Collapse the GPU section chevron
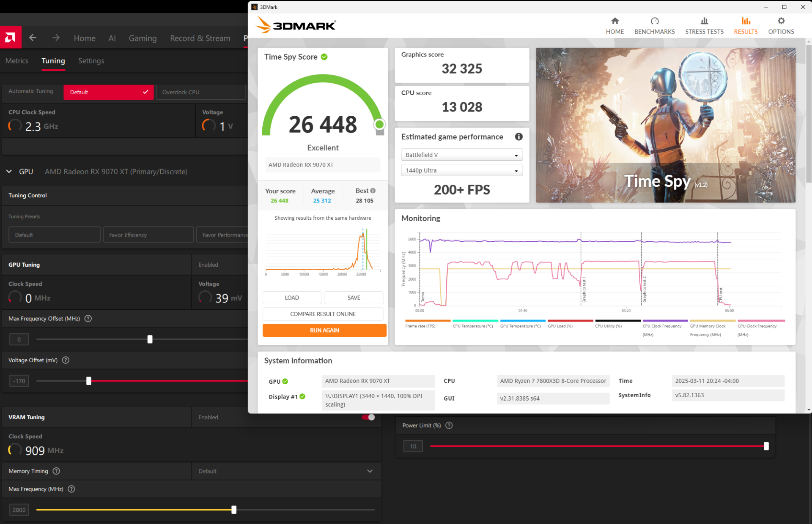This screenshot has height=524, width=812. pyautogui.click(x=9, y=172)
